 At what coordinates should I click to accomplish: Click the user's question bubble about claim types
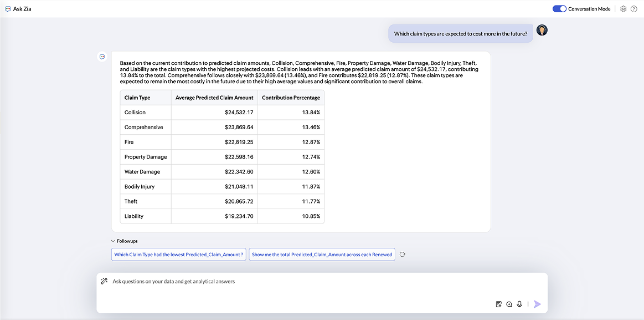pos(461,33)
